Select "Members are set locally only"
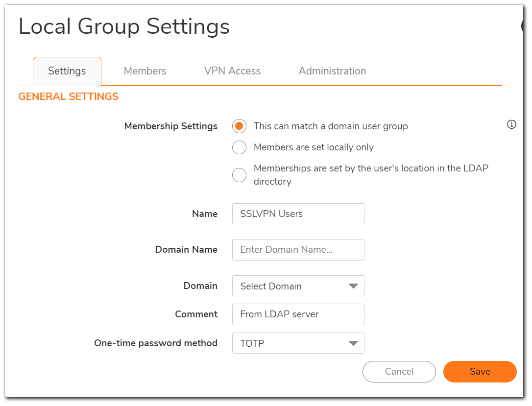 click(239, 147)
